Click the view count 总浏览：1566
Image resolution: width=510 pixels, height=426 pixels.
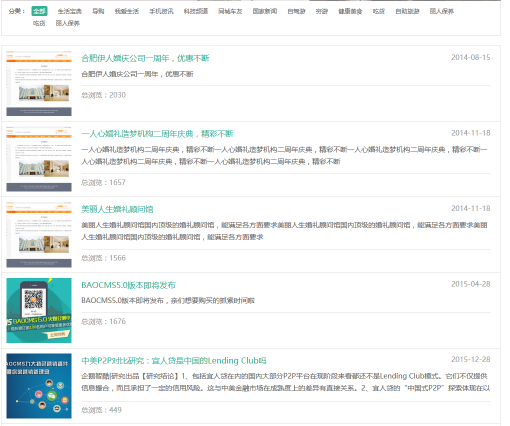click(x=104, y=258)
